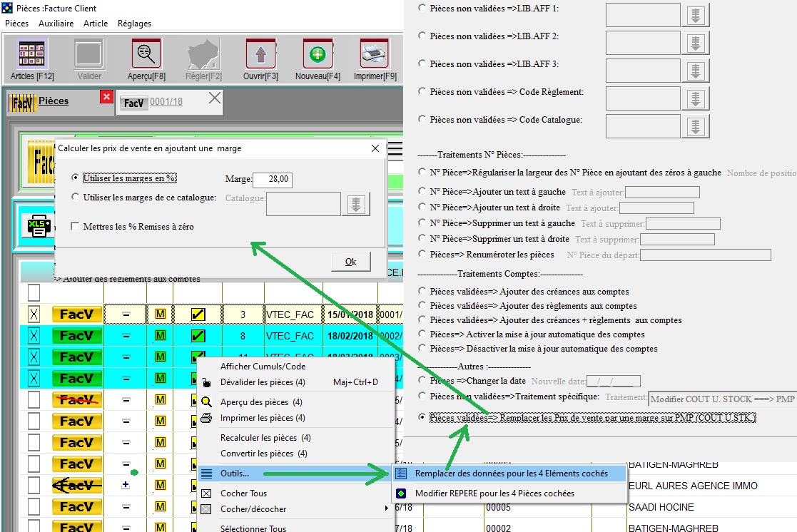Click the app icon in Pièces title bar

tap(7, 8)
